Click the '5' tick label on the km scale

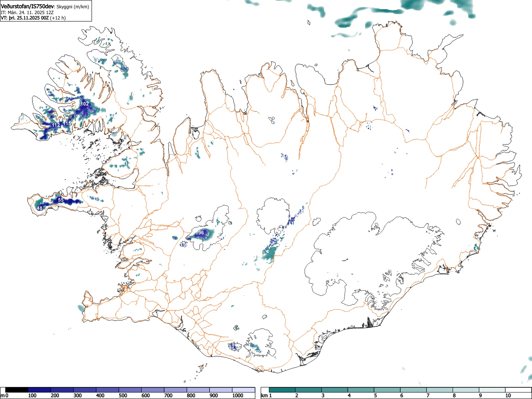(375, 396)
